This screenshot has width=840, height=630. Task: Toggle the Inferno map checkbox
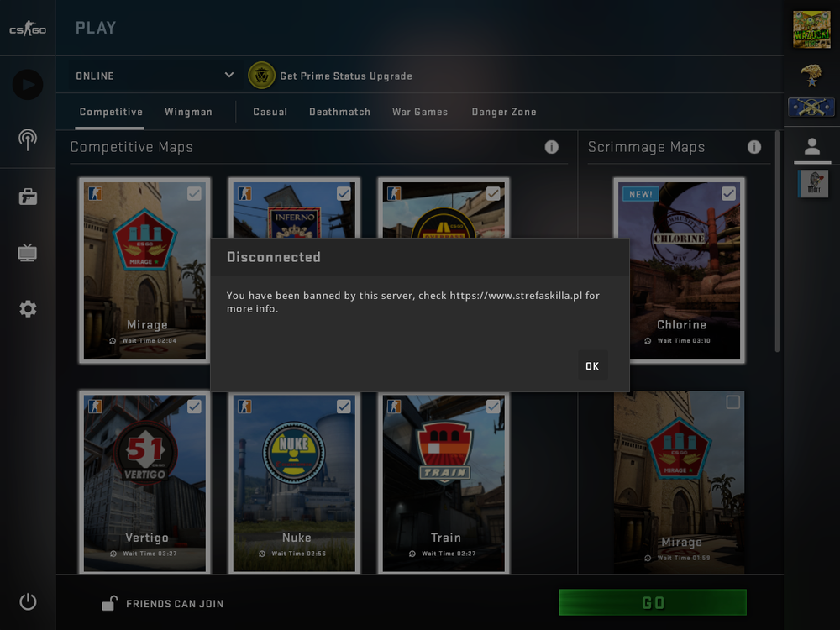coord(344,193)
